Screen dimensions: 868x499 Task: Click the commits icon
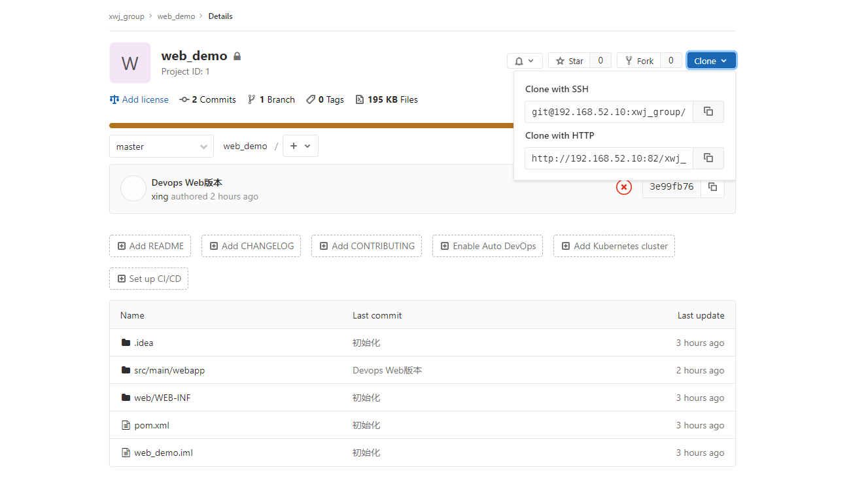pos(184,99)
